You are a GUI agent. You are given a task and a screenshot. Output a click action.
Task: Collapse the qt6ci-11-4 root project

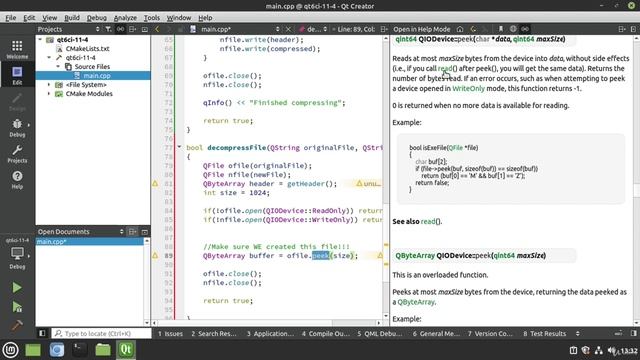(40, 40)
